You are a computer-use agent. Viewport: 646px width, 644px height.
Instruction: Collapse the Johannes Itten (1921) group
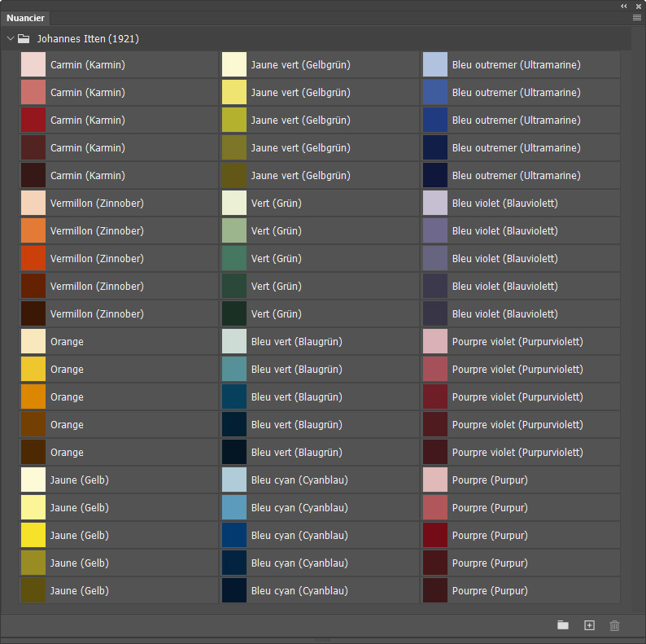11,38
